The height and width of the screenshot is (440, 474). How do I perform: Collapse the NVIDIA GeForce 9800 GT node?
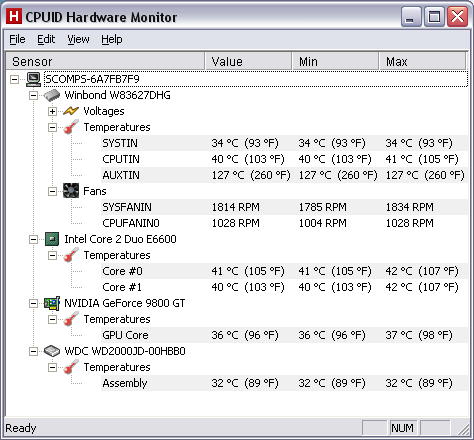pos(33,303)
